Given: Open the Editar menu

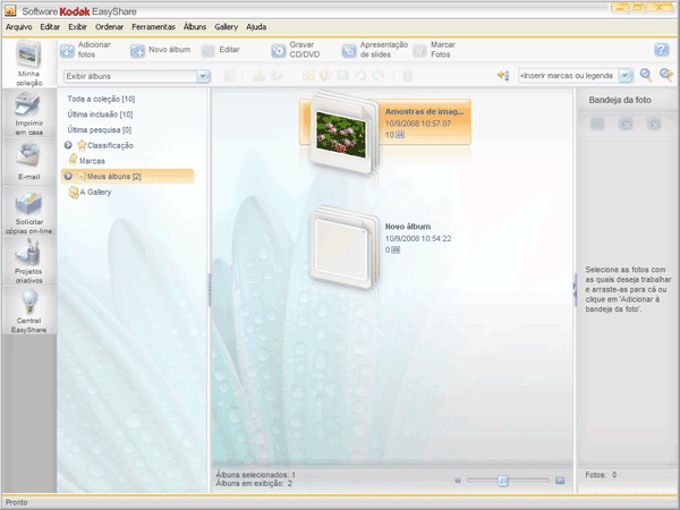Looking at the screenshot, I should (50, 27).
